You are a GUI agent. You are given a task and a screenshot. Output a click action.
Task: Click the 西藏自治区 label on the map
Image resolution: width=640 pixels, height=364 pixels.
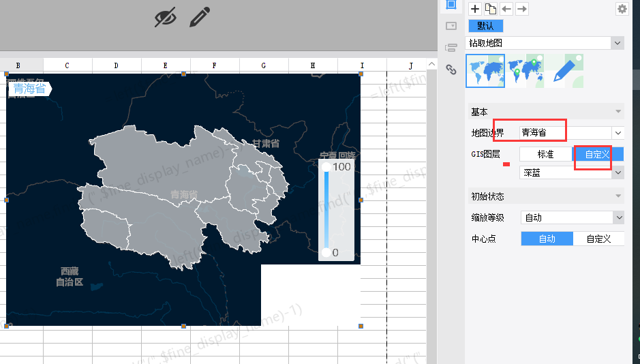tap(70, 277)
